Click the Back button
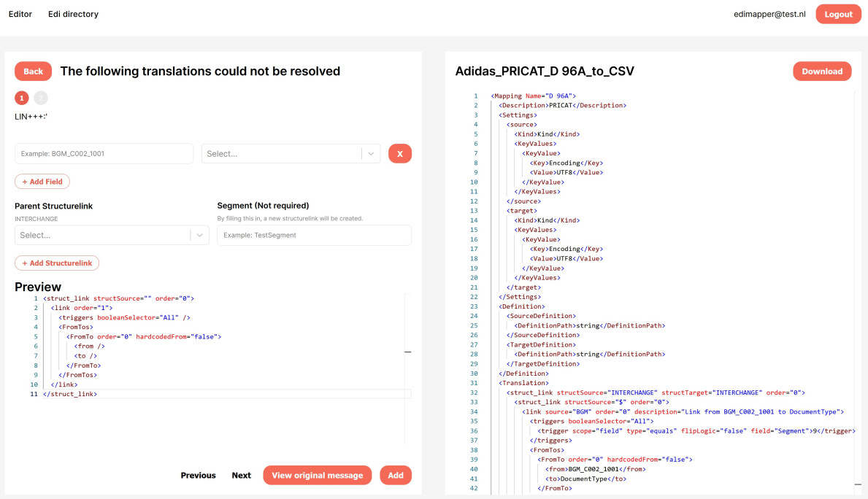The height and width of the screenshot is (499, 868). point(33,71)
